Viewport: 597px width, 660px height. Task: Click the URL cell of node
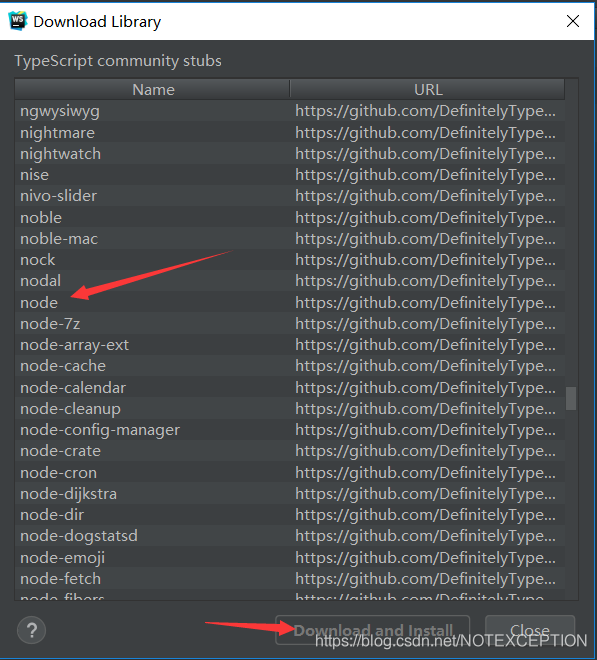(425, 303)
